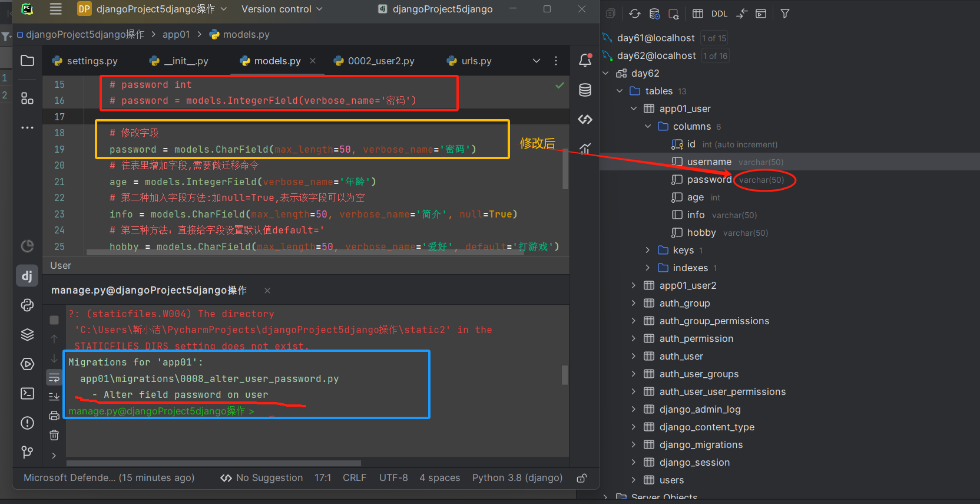The image size is (980, 504).
Task: Change the CRLF line separator
Action: click(x=355, y=478)
